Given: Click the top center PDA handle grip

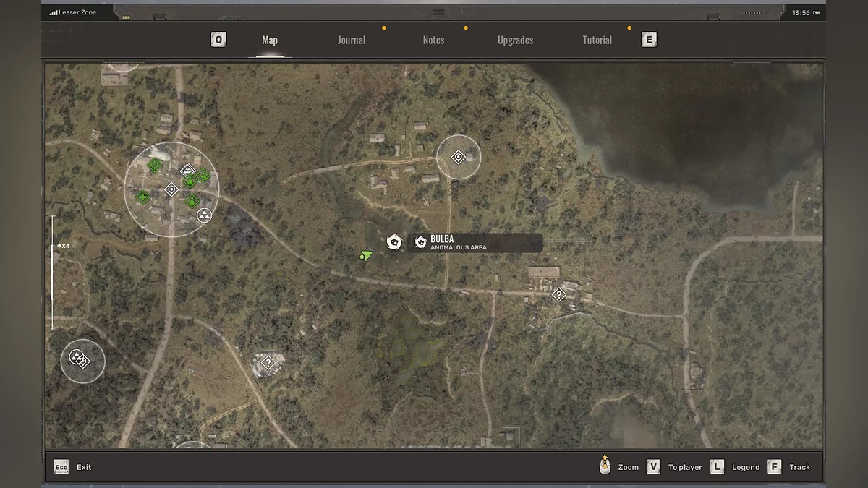Looking at the screenshot, I should pyautogui.click(x=438, y=12).
